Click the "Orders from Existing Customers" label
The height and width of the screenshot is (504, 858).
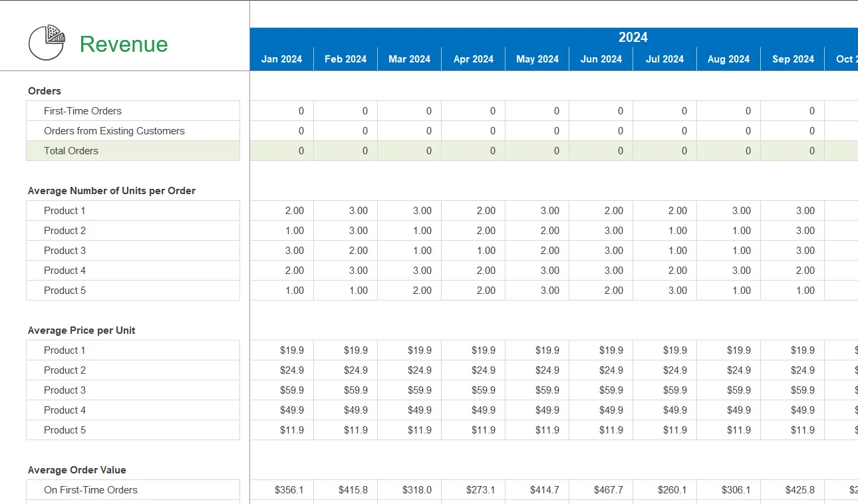pos(114,131)
